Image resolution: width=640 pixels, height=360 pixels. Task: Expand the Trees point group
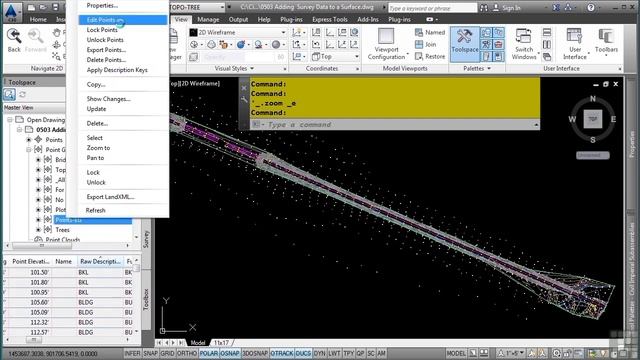(x=38, y=230)
